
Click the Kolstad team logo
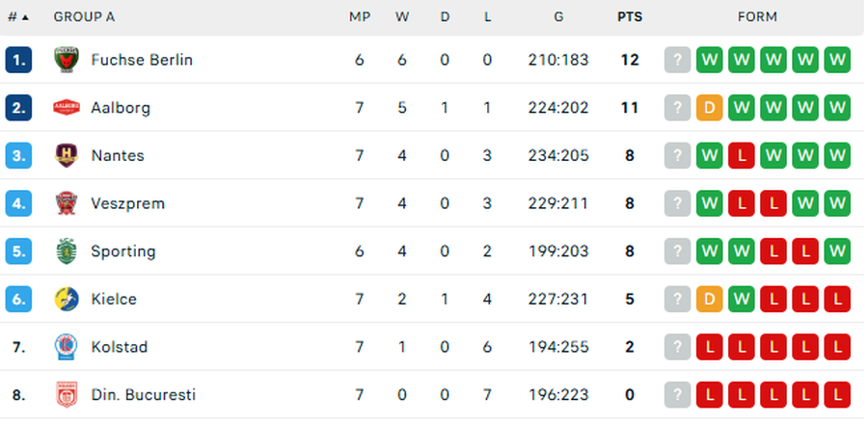coord(66,347)
